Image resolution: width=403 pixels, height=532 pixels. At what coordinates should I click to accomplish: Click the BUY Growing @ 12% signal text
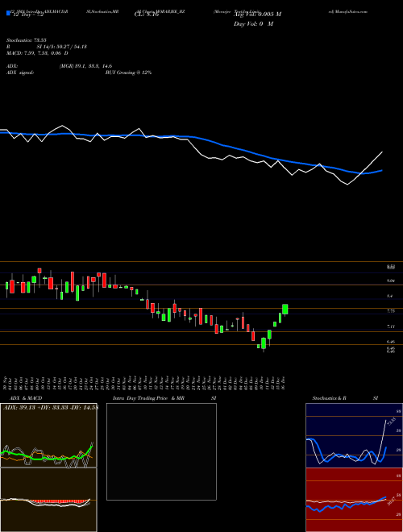coord(128,73)
